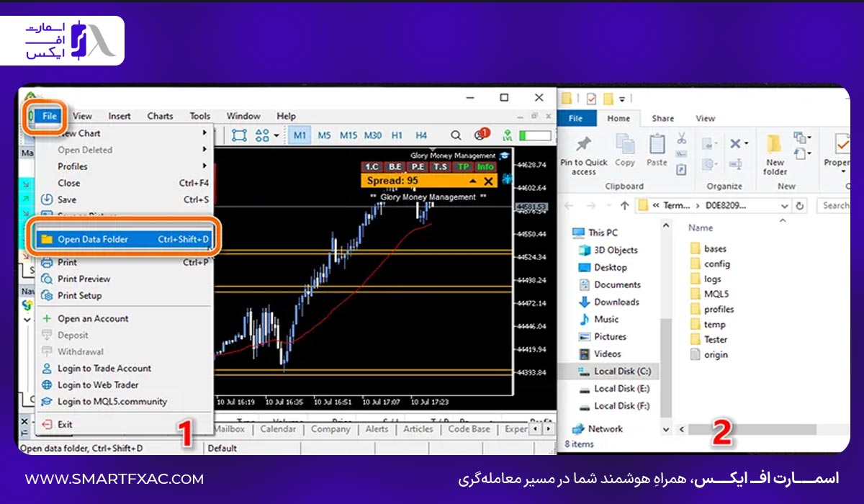Screen dimensions: 864x504
Task: Open the New item dropdown in Explorer
Action: (x=802, y=138)
